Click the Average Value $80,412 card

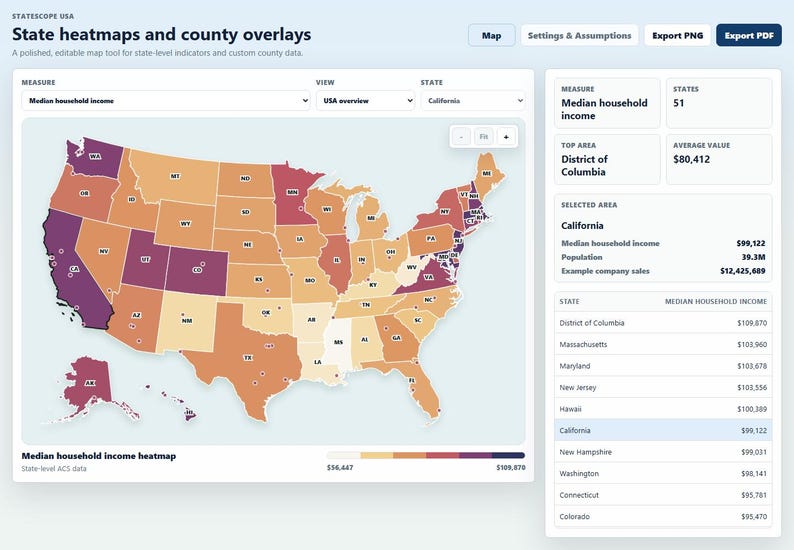pyautogui.click(x=719, y=159)
